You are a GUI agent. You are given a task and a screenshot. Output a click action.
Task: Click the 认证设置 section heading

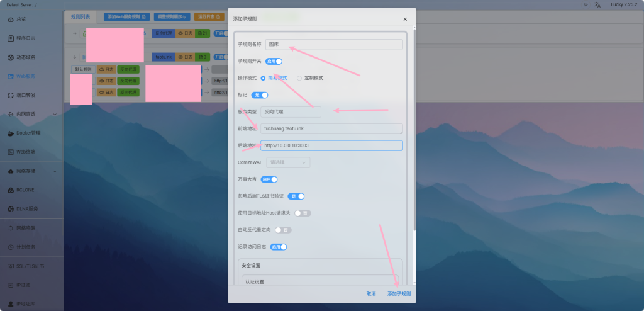(255, 282)
